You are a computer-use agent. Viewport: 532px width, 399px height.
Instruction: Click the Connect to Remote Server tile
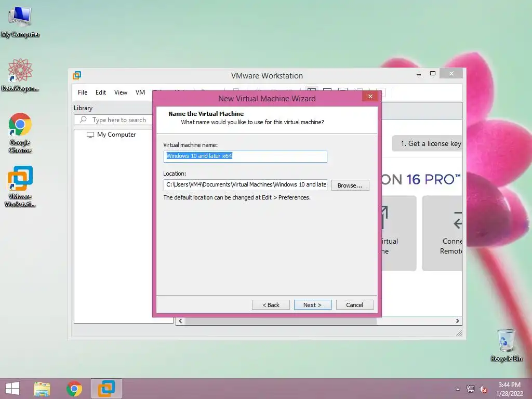442,233
